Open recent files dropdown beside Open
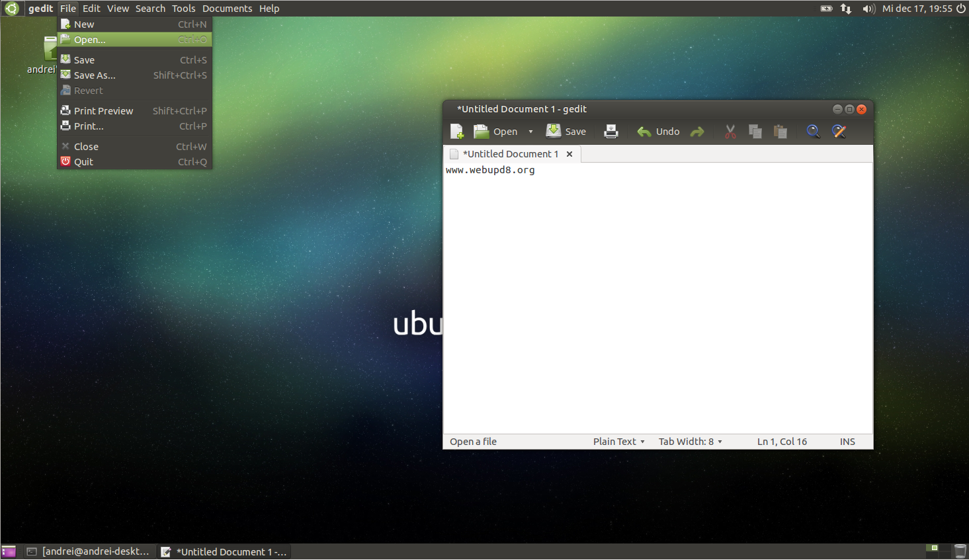The height and width of the screenshot is (560, 969). (530, 131)
